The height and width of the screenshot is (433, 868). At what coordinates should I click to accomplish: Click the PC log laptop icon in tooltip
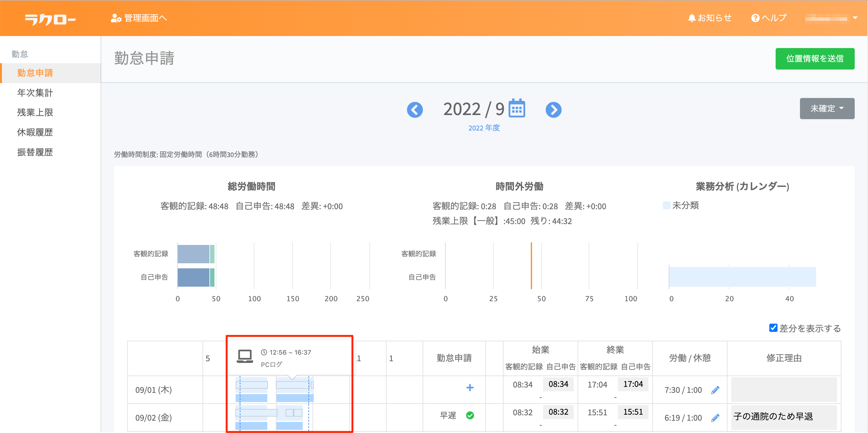coord(245,356)
